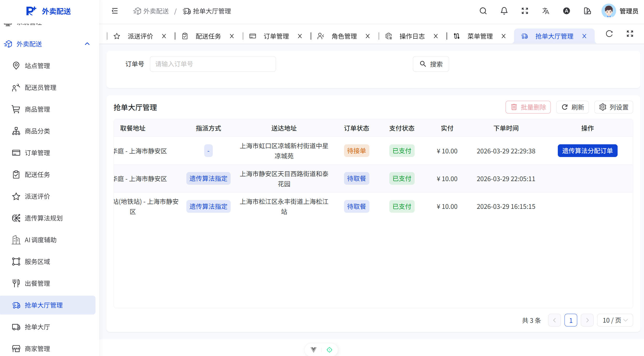The image size is (644, 356).
Task: Click the search magnifier icon in header
Action: click(x=483, y=11)
